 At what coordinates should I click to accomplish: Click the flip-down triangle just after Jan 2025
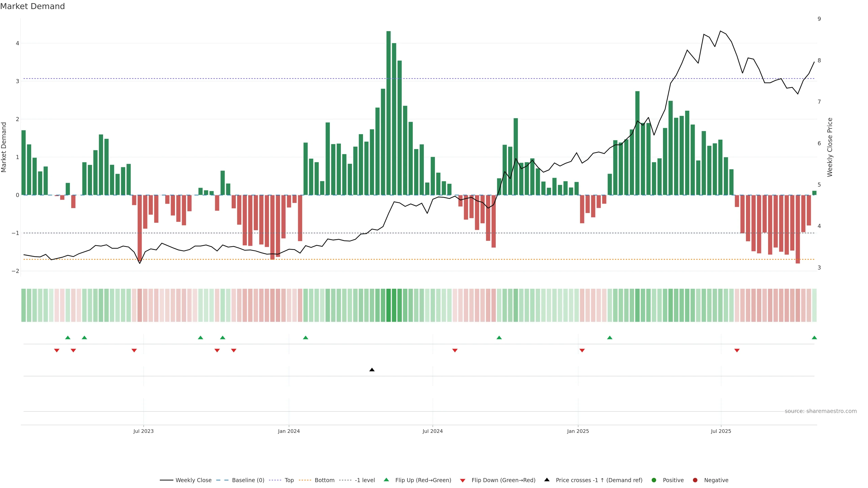(582, 351)
